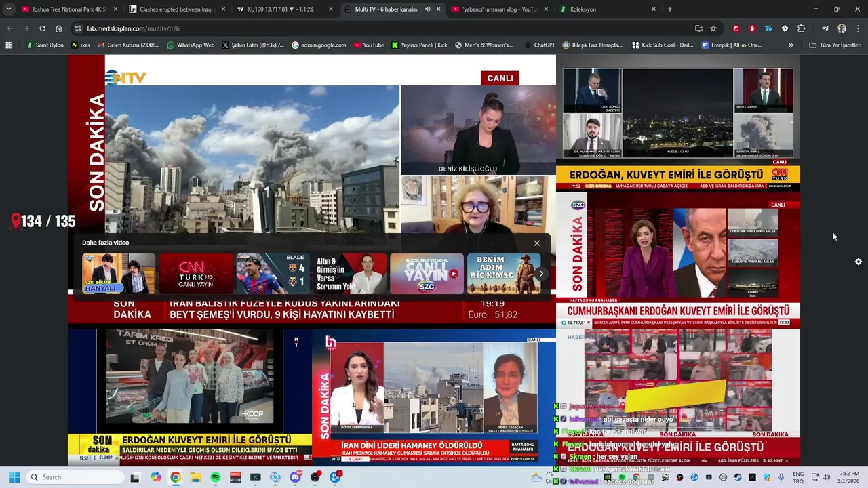This screenshot has width=868, height=488.
Task: Open the SZC Canlı Yayın thumbnail
Action: tap(427, 274)
